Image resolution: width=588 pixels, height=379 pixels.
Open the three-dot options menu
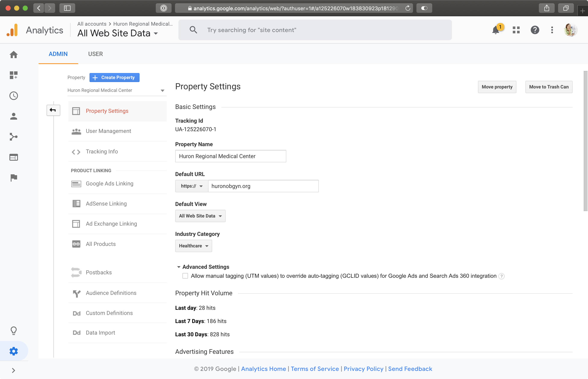552,30
